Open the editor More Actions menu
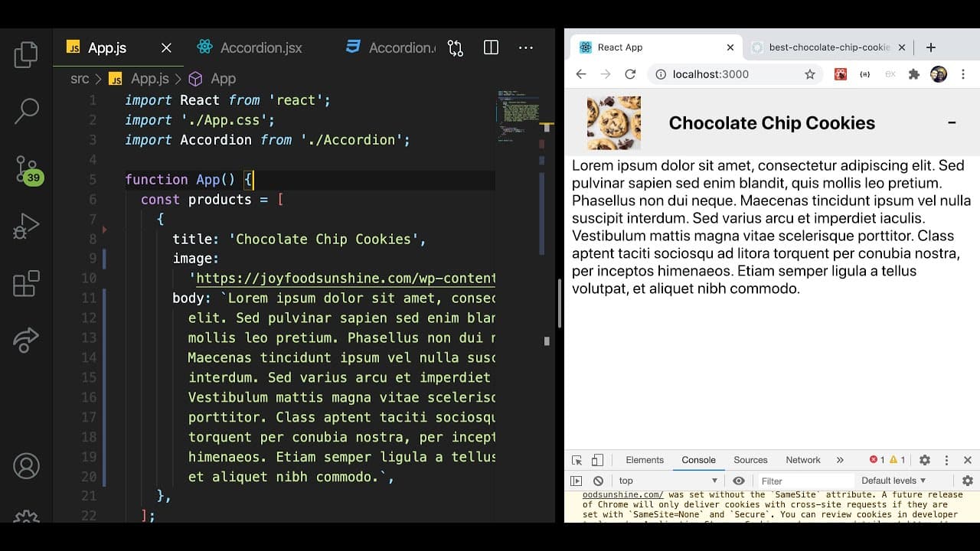This screenshot has height=551, width=980. click(526, 47)
